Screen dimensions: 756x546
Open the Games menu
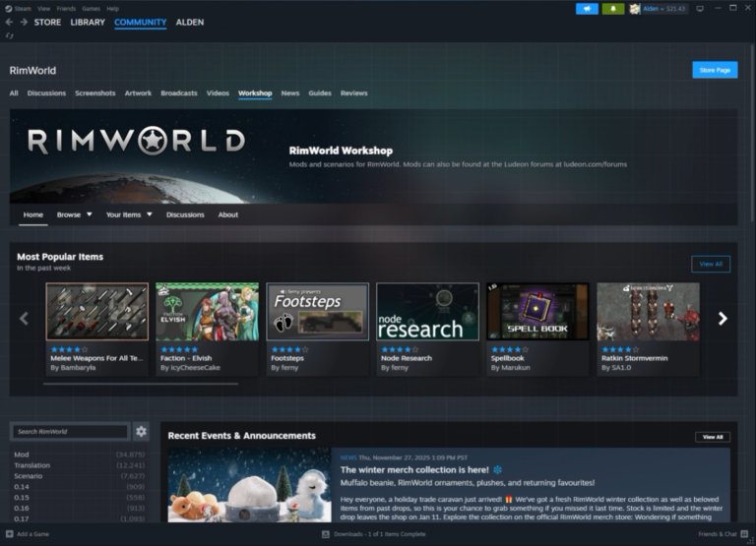92,9
